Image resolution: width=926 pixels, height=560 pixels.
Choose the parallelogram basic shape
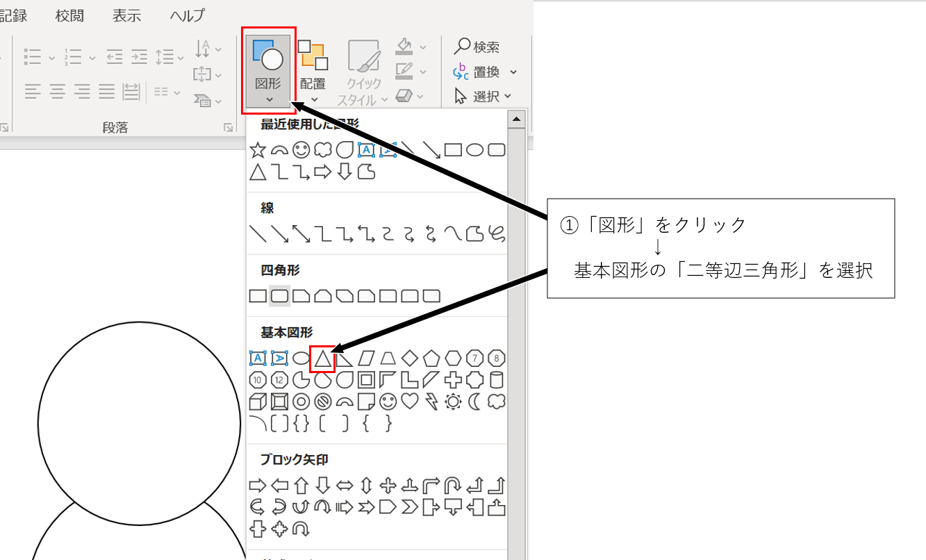point(366,359)
